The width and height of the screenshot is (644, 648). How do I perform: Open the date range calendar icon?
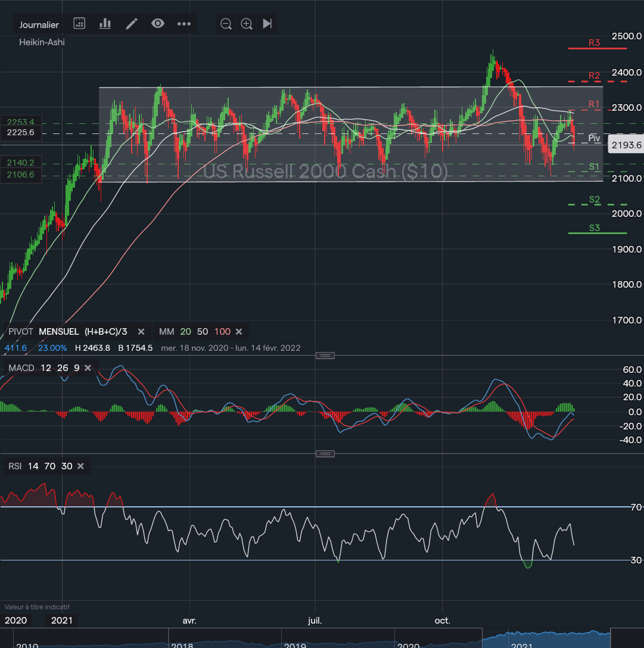79,24
